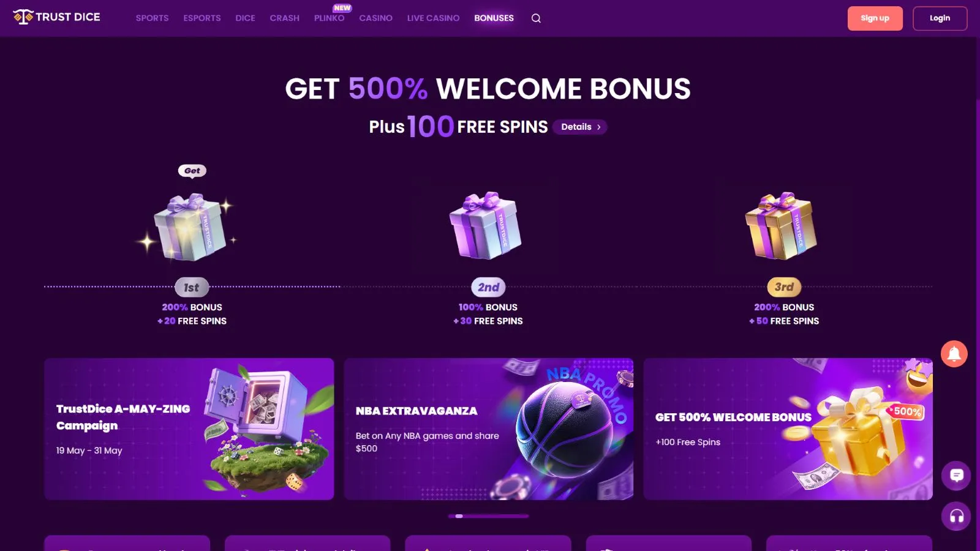Screen dimensions: 980x551
Task: Open TrustDice A-MAY-ZING Campaign banner
Action: pos(189,429)
